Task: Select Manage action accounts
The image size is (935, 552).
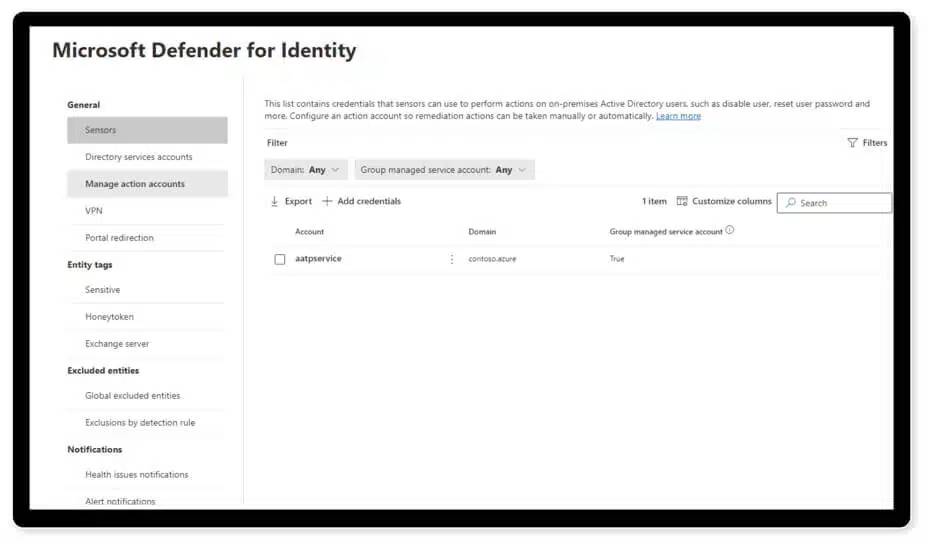Action: pyautogui.click(x=147, y=184)
